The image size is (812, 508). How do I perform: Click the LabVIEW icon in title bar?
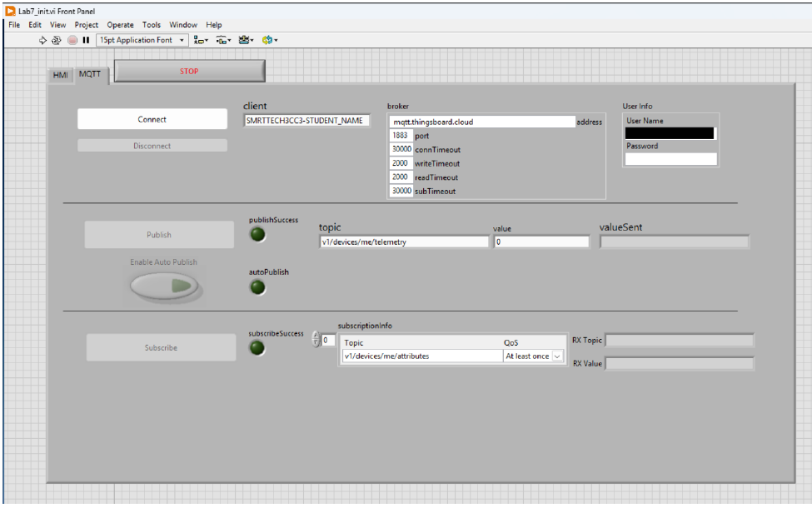click(10, 11)
